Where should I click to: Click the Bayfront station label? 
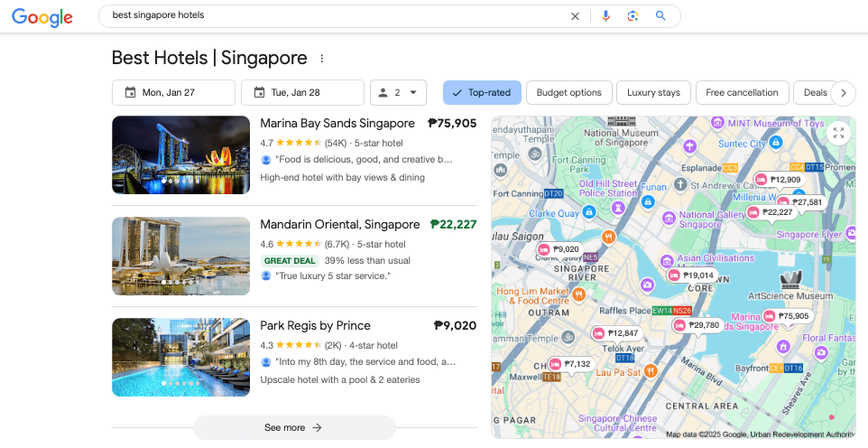click(769, 369)
